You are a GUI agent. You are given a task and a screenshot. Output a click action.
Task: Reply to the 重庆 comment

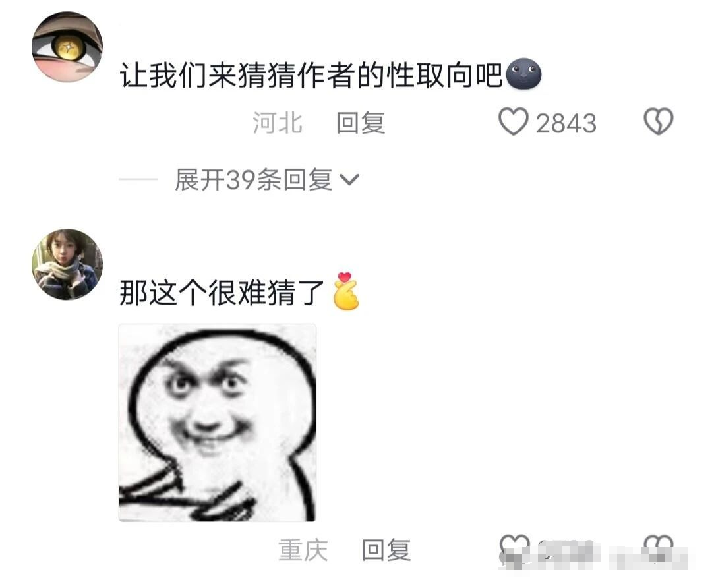[386, 550]
